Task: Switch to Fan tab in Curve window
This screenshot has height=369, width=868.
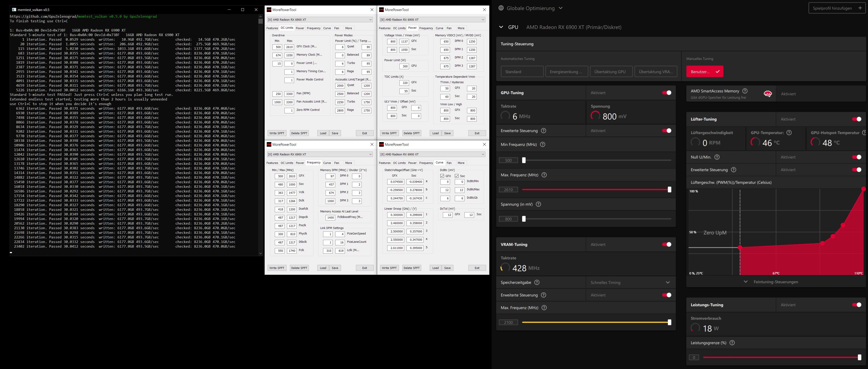Action: [x=449, y=163]
